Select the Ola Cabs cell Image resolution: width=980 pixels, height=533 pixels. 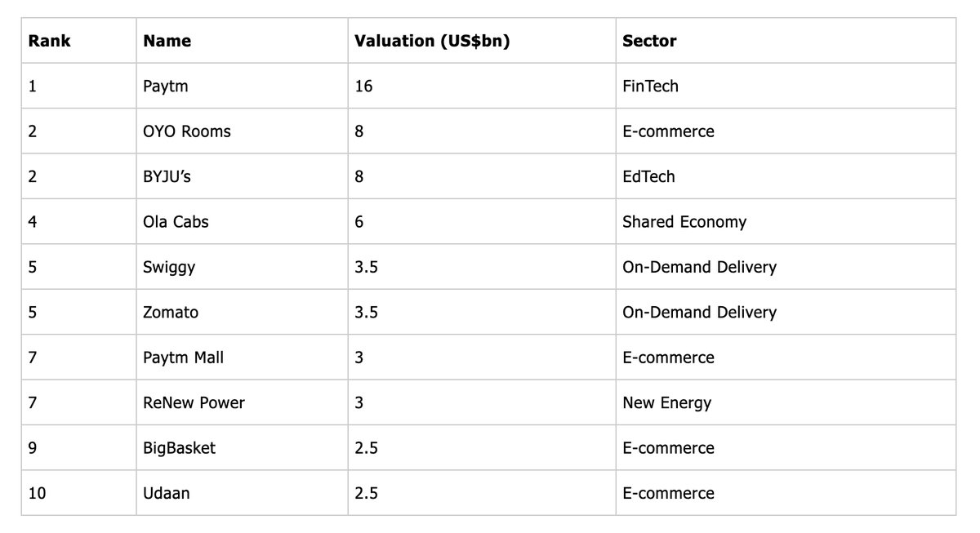[x=176, y=222]
